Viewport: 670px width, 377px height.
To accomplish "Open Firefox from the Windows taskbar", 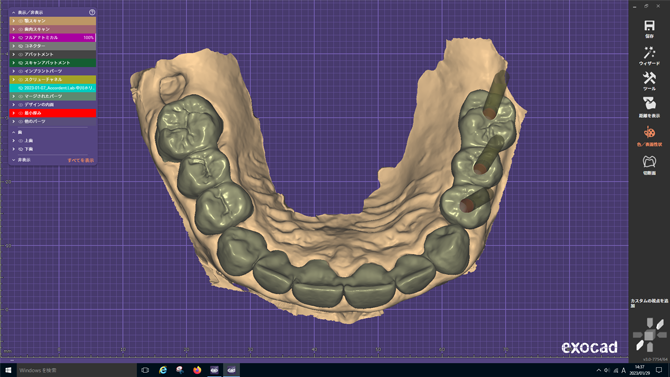I will [x=197, y=370].
